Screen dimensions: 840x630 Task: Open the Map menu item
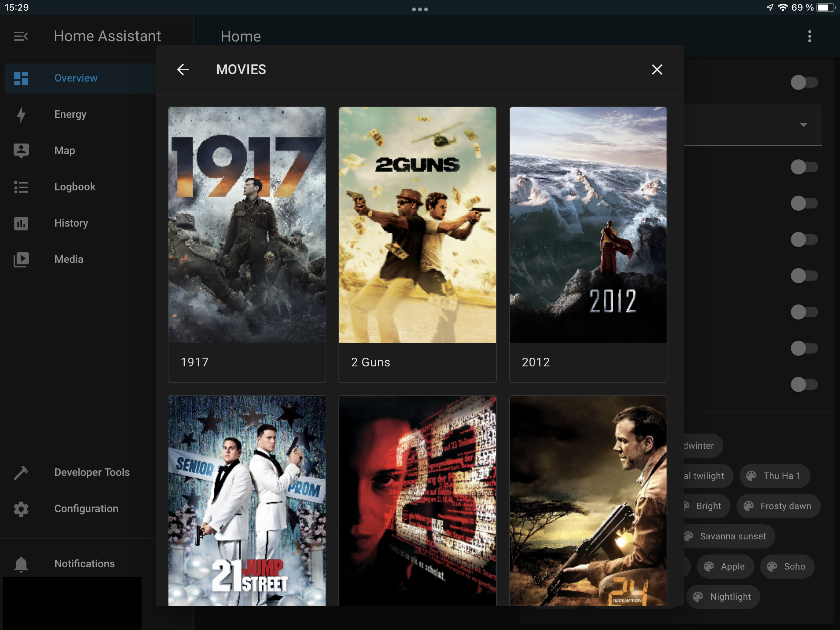point(80,151)
